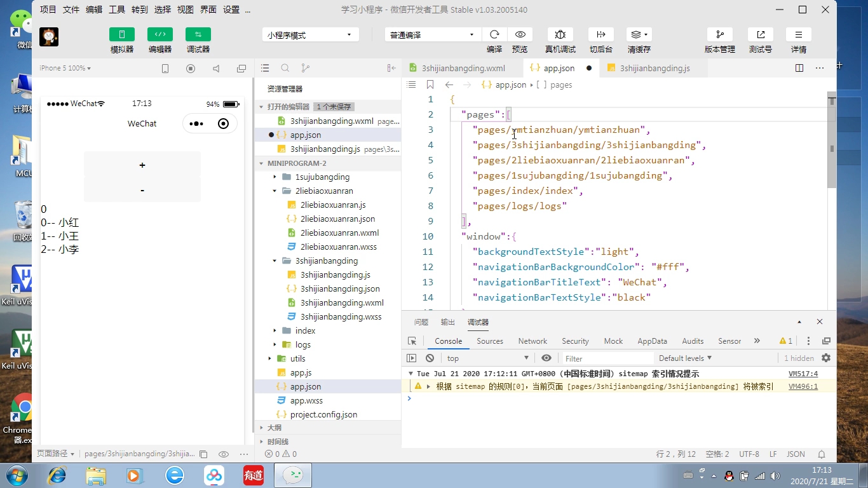Click the switch to background icon
The height and width of the screenshot is (488, 868).
(x=601, y=34)
